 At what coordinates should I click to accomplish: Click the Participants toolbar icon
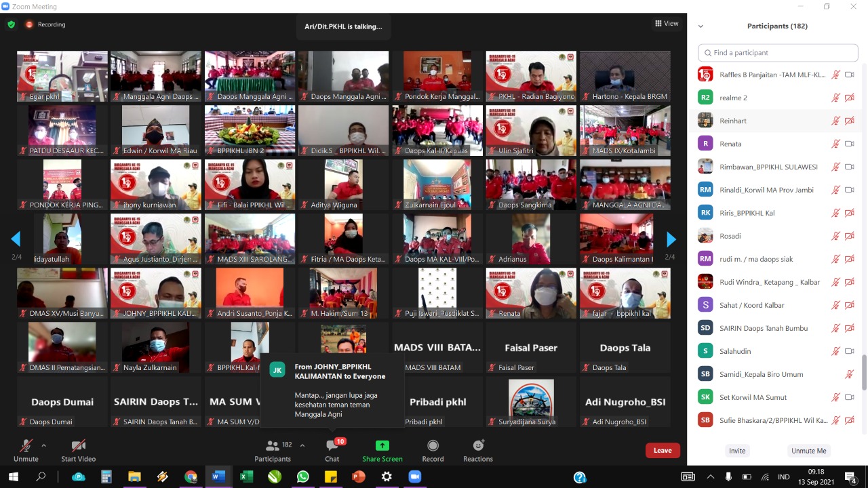click(273, 446)
